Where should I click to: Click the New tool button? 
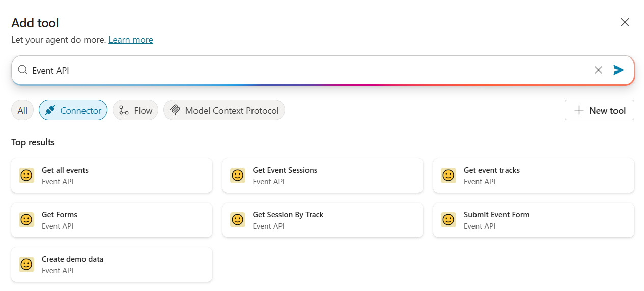click(x=599, y=110)
